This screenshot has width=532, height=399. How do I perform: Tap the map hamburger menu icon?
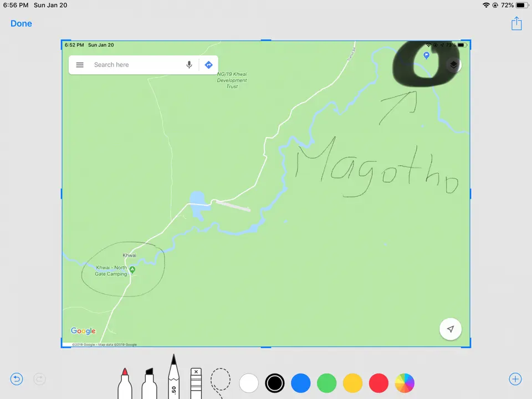pyautogui.click(x=80, y=65)
